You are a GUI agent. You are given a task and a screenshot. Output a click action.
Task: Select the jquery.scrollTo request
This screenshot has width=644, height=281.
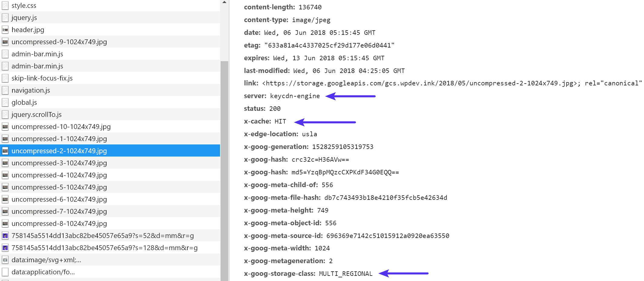(36, 114)
